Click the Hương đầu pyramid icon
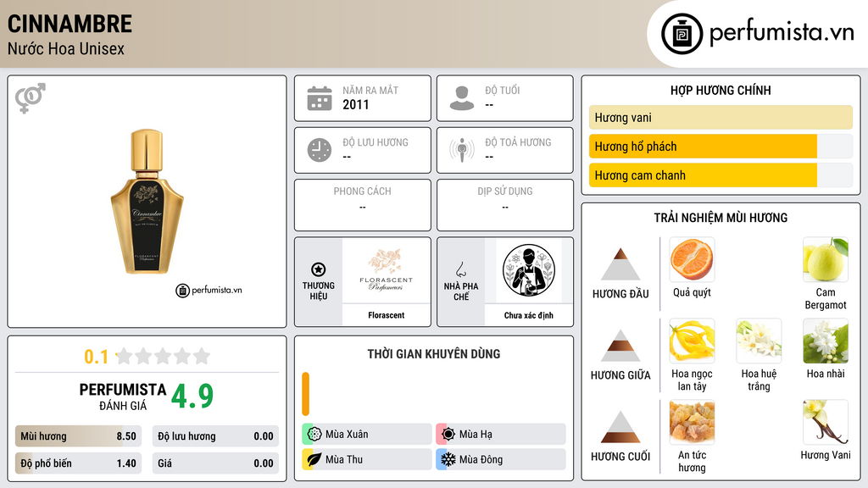 pos(620,264)
